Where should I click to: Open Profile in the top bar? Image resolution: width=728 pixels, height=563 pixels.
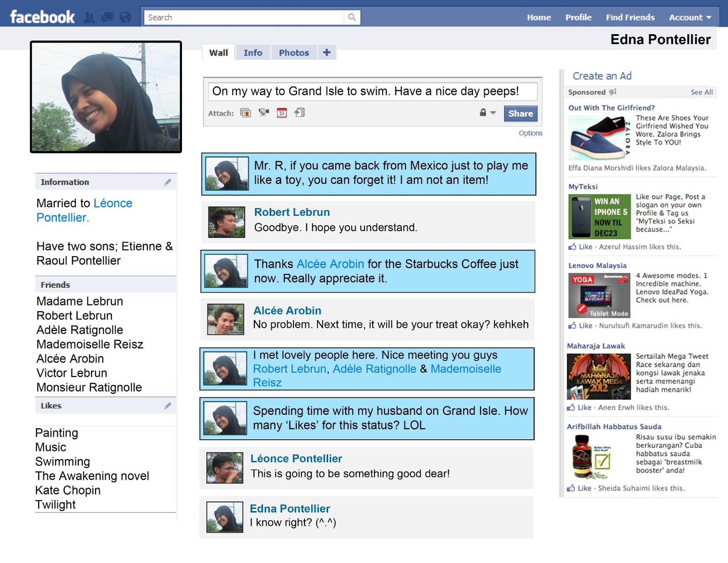[x=578, y=17]
